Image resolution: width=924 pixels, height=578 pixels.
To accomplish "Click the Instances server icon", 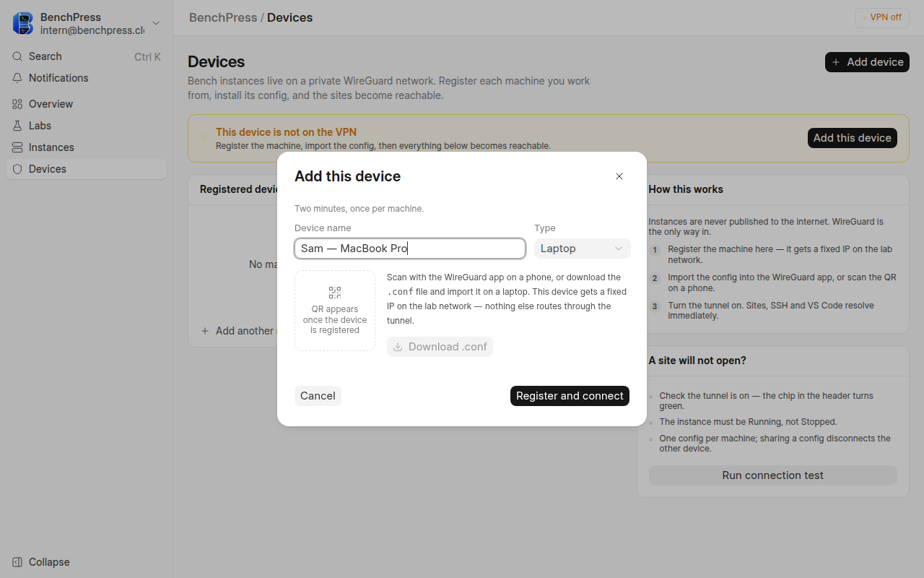I will tap(17, 147).
